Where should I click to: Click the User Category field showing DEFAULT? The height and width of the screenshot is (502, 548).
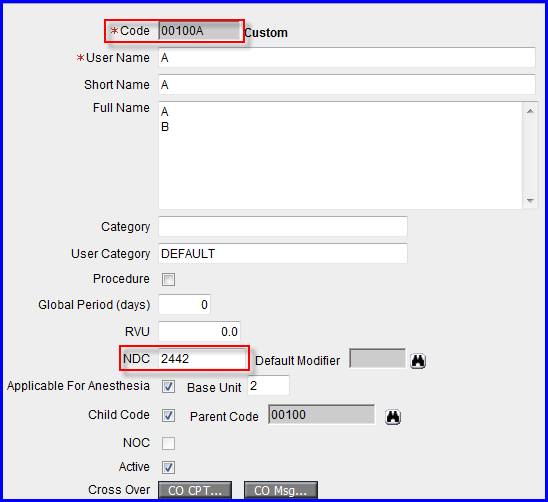283,253
